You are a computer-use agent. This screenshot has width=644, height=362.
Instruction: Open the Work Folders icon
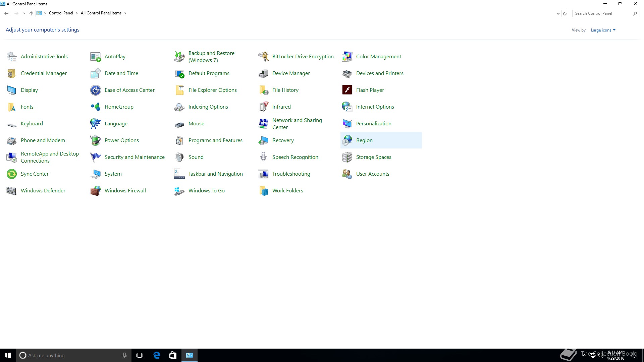[263, 191]
